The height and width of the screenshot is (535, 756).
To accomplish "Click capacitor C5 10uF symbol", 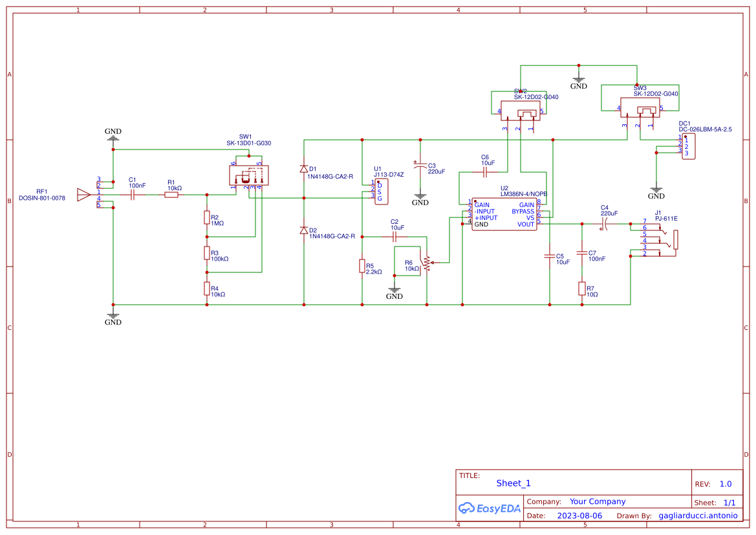I will (550, 256).
